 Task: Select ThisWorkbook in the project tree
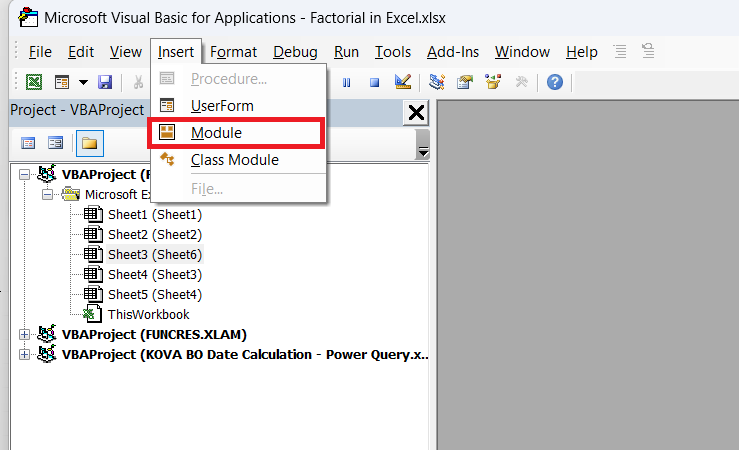coord(148,315)
